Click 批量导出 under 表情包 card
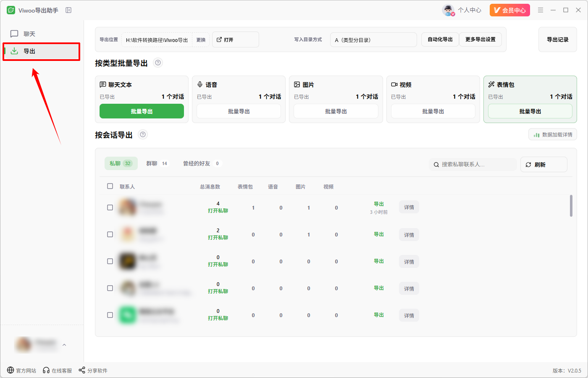This screenshot has height=378, width=588. pyautogui.click(x=530, y=111)
